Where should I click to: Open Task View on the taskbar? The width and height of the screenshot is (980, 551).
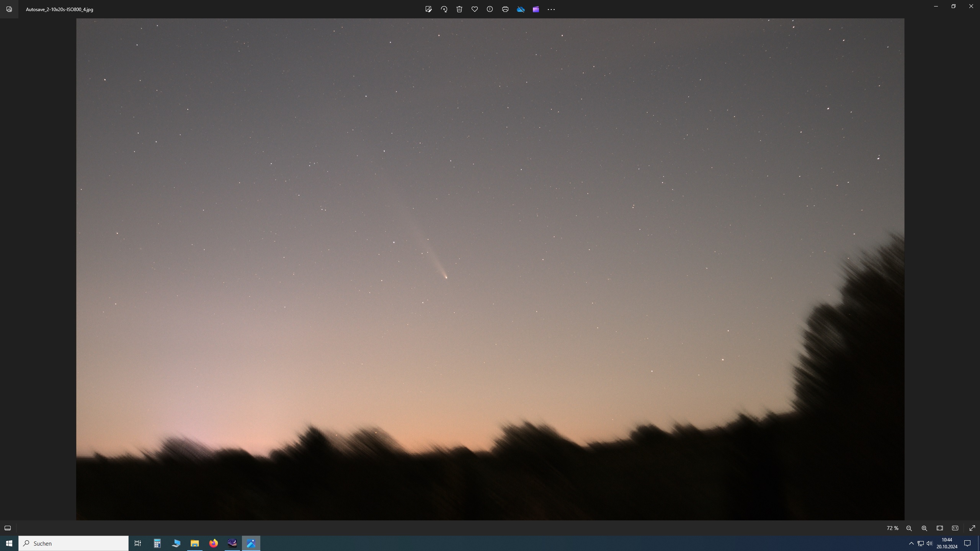point(138,543)
